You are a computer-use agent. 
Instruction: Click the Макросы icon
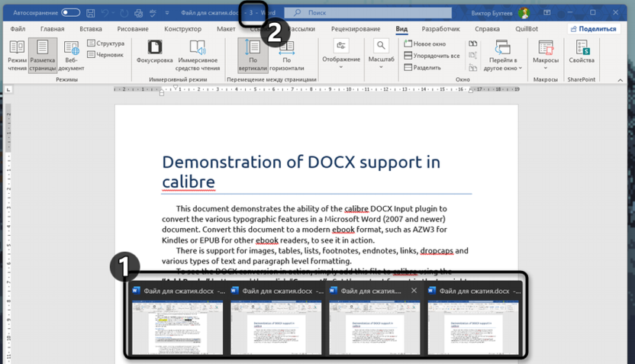(546, 48)
